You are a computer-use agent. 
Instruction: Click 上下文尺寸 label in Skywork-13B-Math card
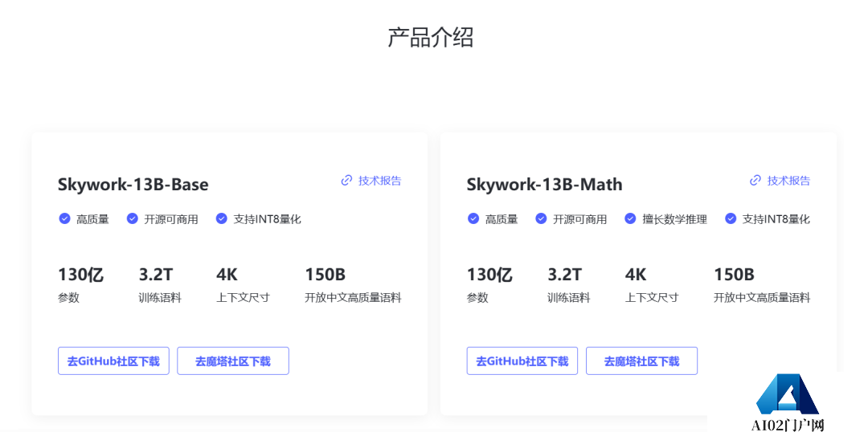point(652,298)
